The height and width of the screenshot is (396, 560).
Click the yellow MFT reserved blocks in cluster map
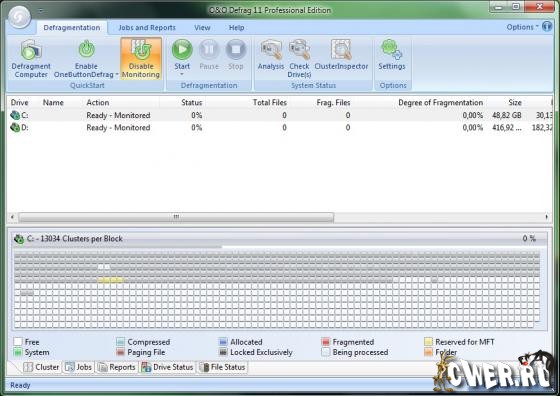[111, 280]
